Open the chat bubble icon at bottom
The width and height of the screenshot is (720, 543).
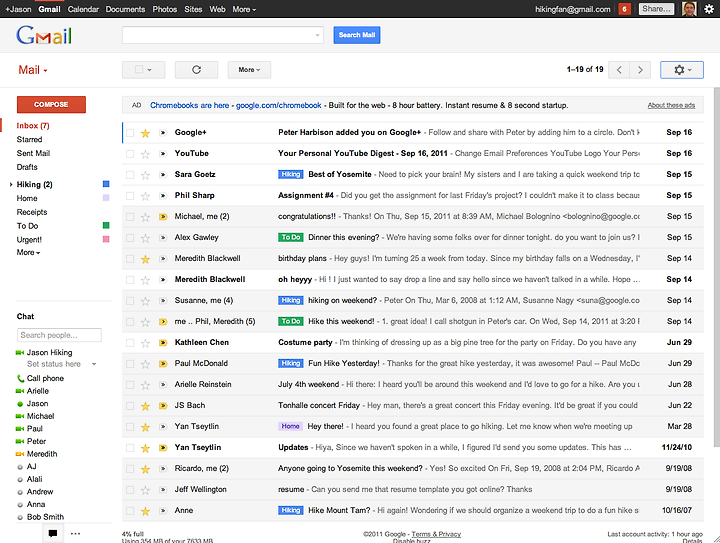[x=53, y=533]
